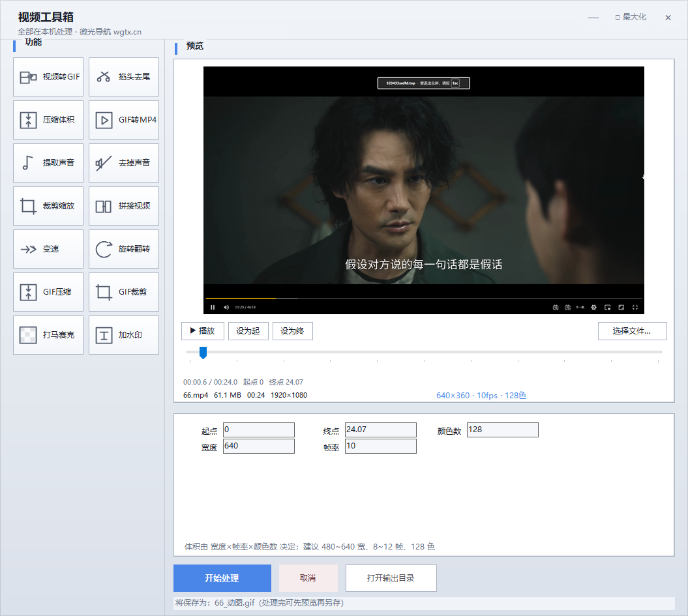688x616 pixels.
Task: Maximize the window via 最大化
Action: pyautogui.click(x=631, y=17)
